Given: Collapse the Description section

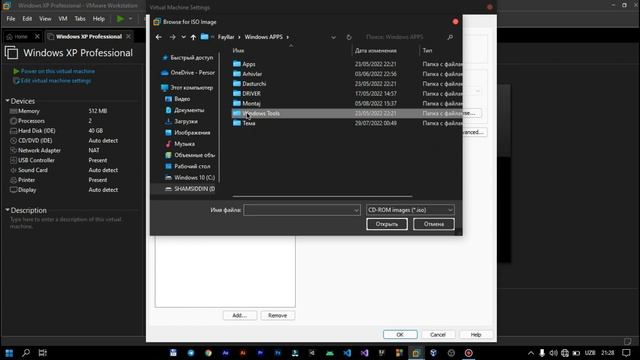Looking at the screenshot, I should tap(7, 210).
